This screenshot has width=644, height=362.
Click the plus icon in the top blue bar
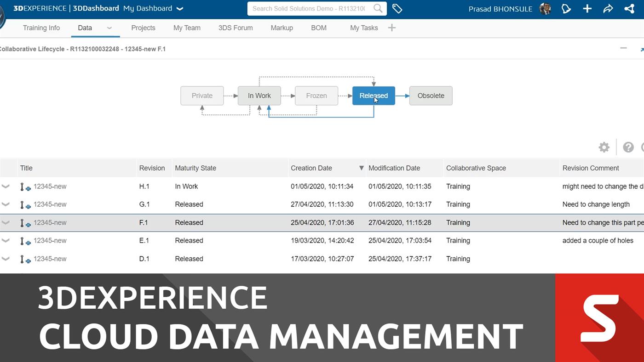(587, 8)
